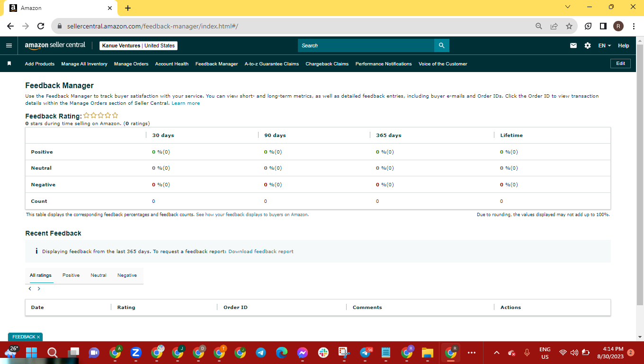Click the Order ID column header
The width and height of the screenshot is (644, 364).
[x=235, y=308]
